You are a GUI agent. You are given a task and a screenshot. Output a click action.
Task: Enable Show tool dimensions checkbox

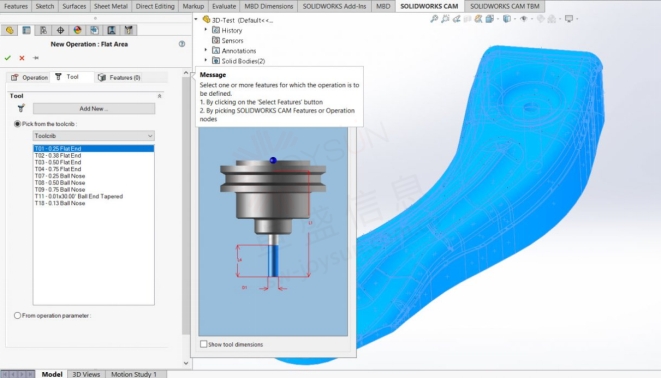(x=204, y=344)
